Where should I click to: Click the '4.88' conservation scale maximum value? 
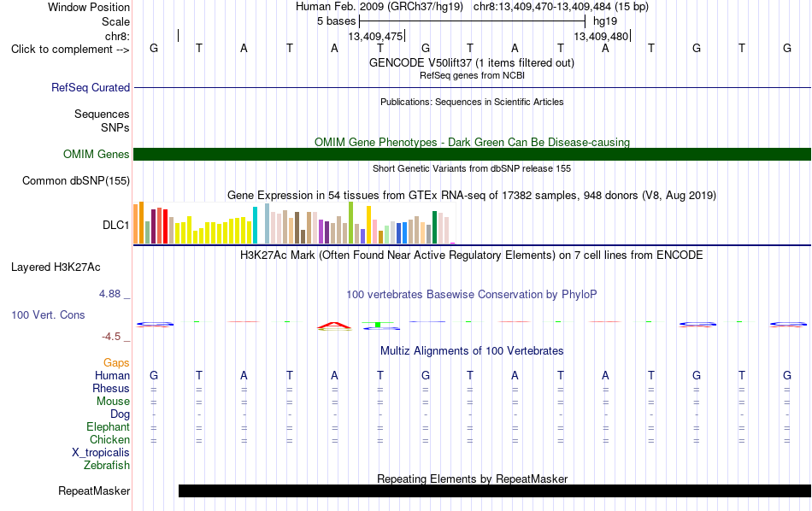point(109,294)
